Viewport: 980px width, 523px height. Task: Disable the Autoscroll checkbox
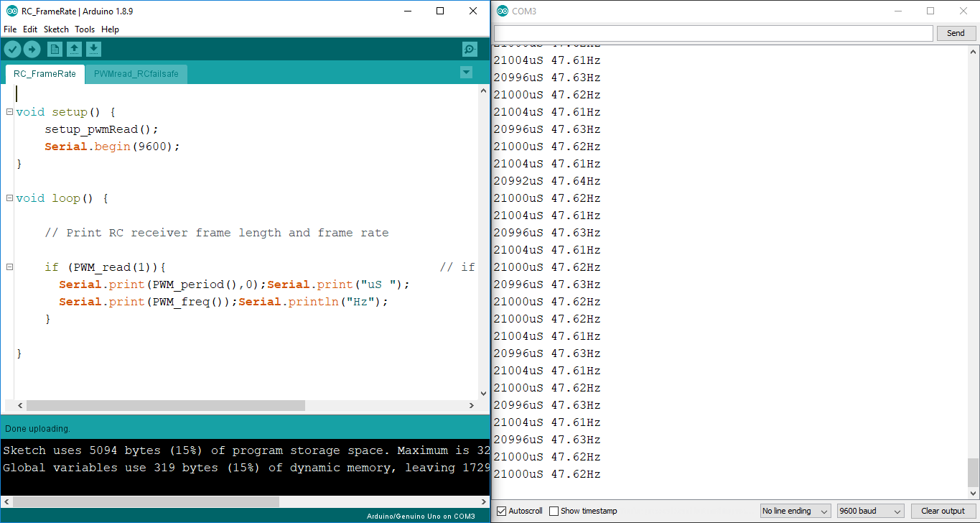502,511
